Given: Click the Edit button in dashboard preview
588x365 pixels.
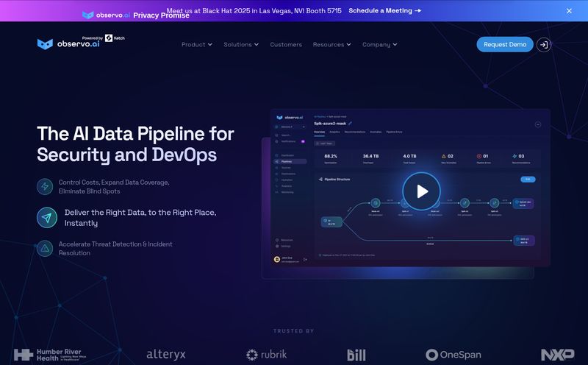Looking at the screenshot, I should pyautogui.click(x=528, y=179).
